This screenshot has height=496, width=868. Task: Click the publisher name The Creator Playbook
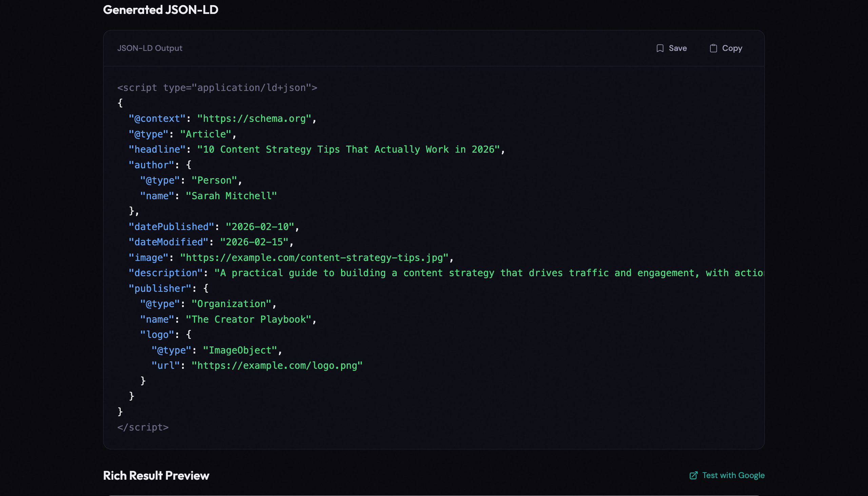click(x=250, y=319)
